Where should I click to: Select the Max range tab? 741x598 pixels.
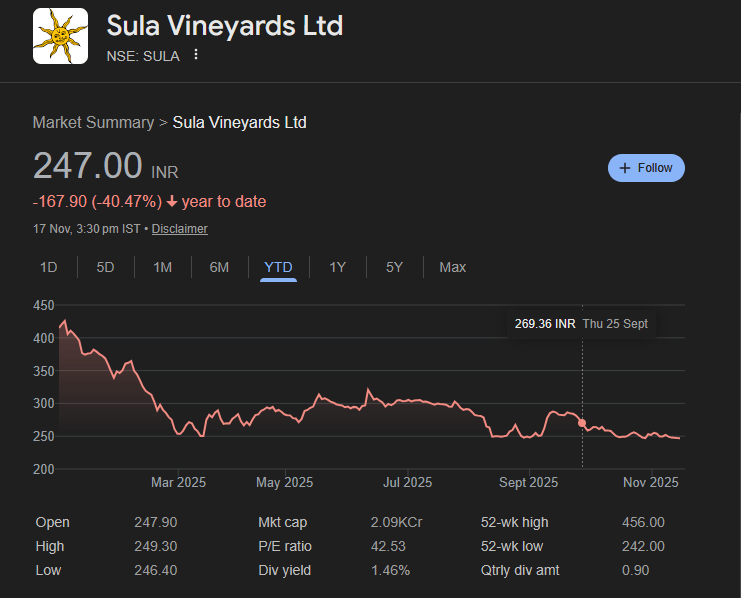(x=452, y=267)
